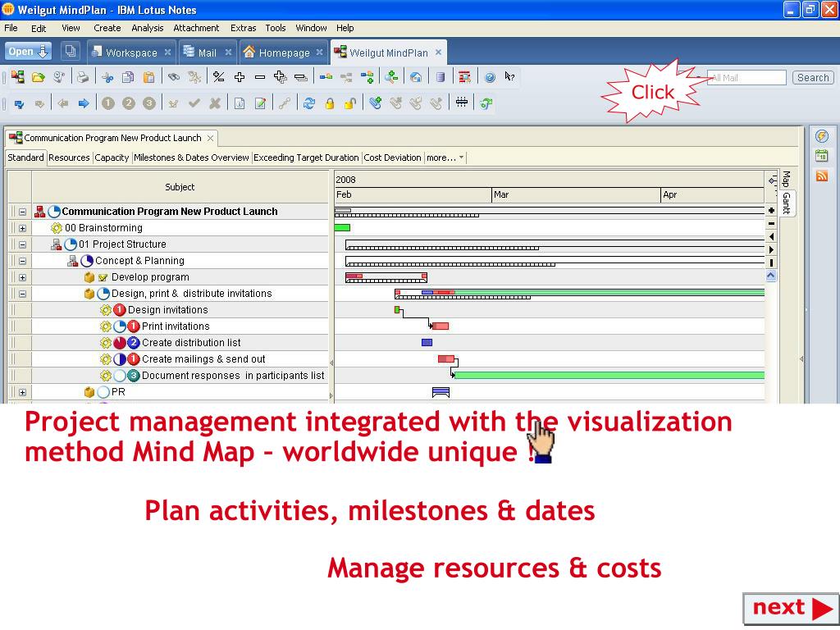Click the Search button
This screenshot has width=840, height=630.
click(x=813, y=78)
